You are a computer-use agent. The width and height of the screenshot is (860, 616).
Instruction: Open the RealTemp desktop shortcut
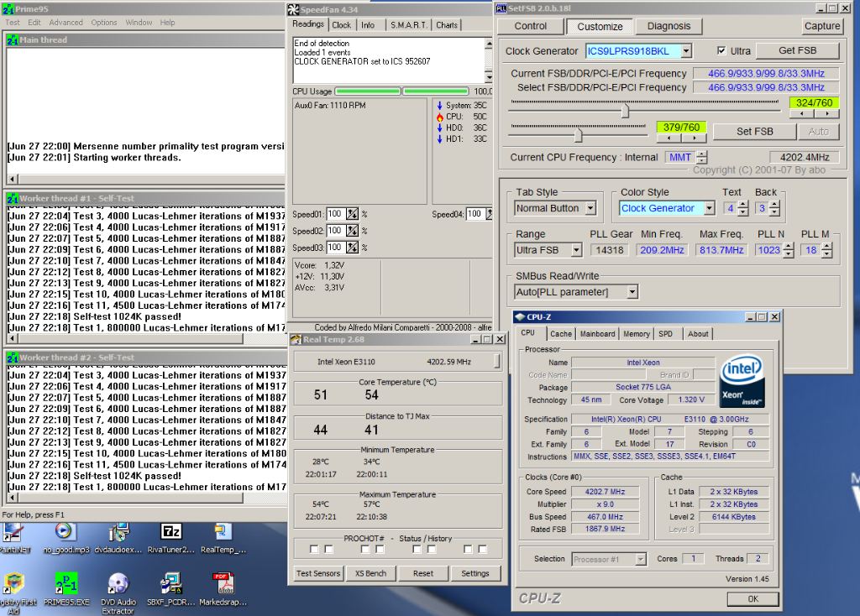[x=223, y=531]
